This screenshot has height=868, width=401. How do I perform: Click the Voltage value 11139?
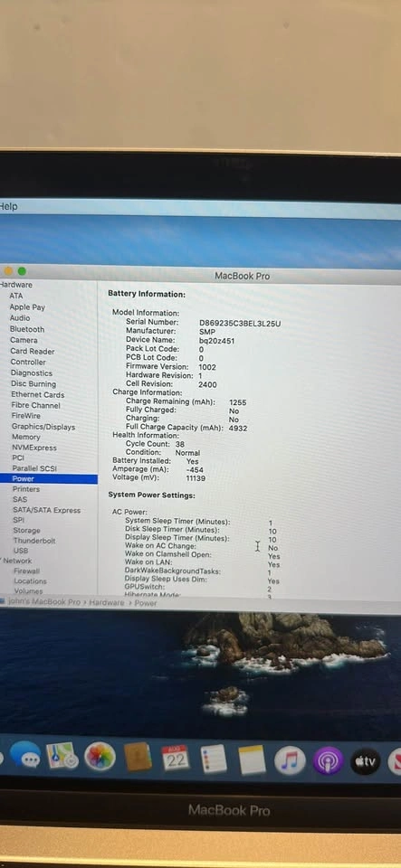coord(196,478)
